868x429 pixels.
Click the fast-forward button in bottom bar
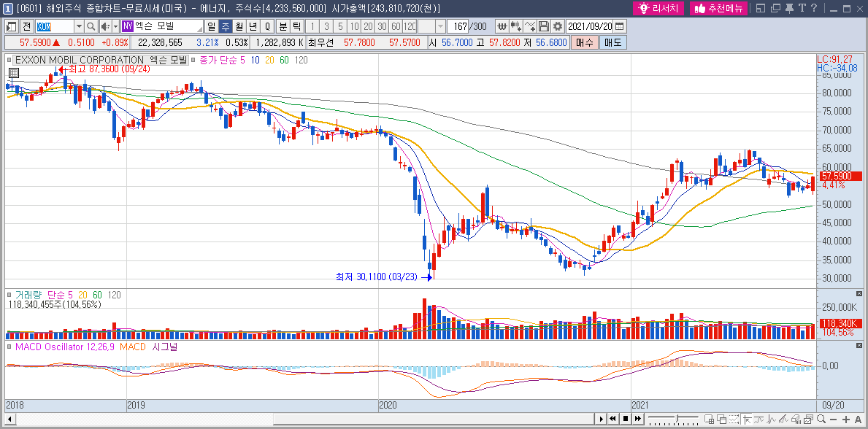point(638,419)
